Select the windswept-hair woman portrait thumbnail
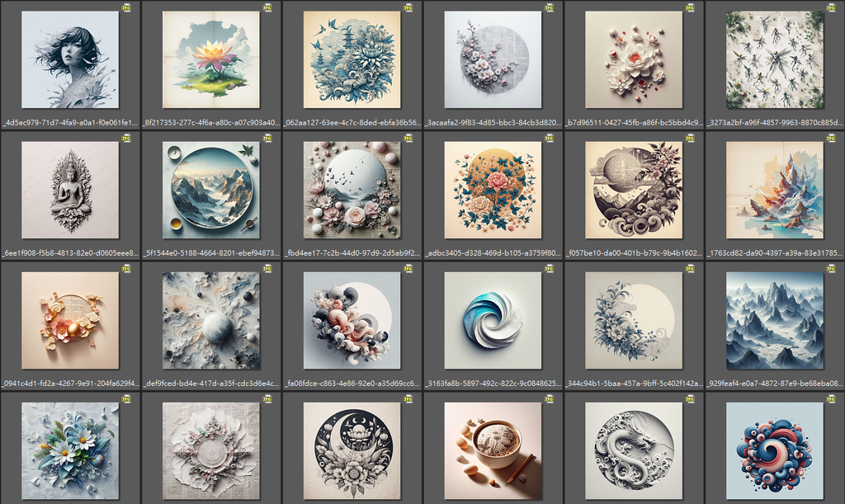The height and width of the screenshot is (504, 845). click(70, 59)
